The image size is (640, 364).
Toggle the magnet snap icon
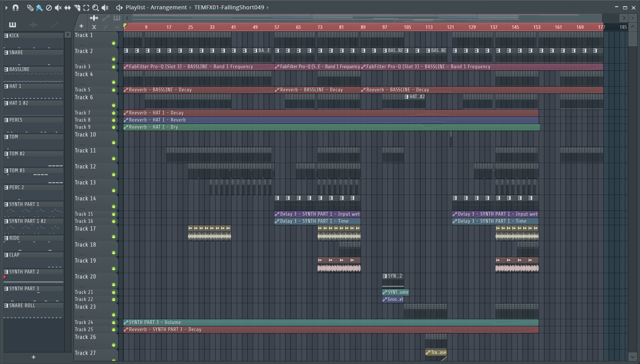16,8
